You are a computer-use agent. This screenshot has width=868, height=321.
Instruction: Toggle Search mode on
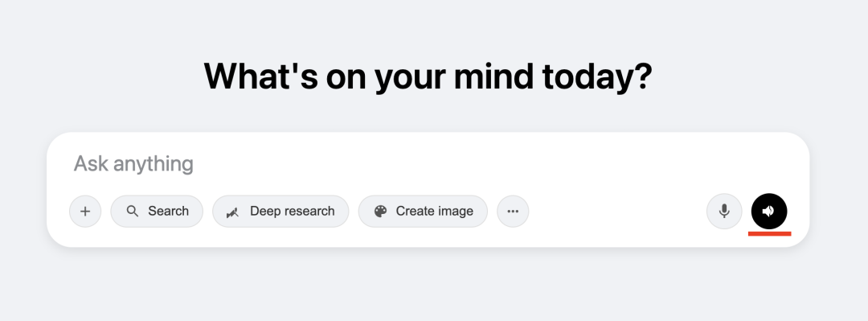[x=157, y=212]
